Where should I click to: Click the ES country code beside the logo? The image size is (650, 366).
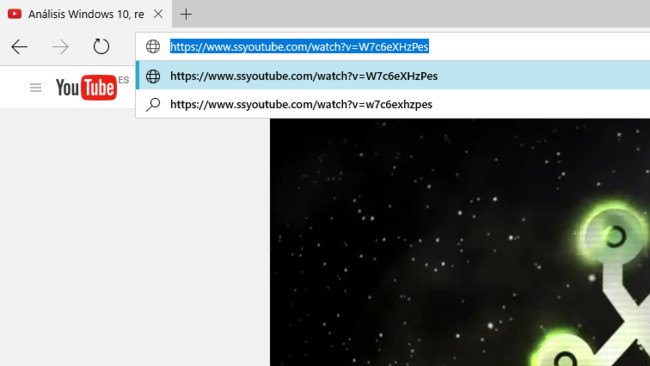[x=124, y=80]
